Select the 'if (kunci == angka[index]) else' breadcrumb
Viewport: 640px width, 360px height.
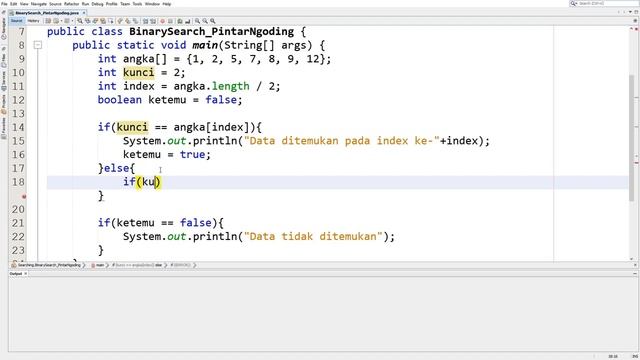click(138, 265)
